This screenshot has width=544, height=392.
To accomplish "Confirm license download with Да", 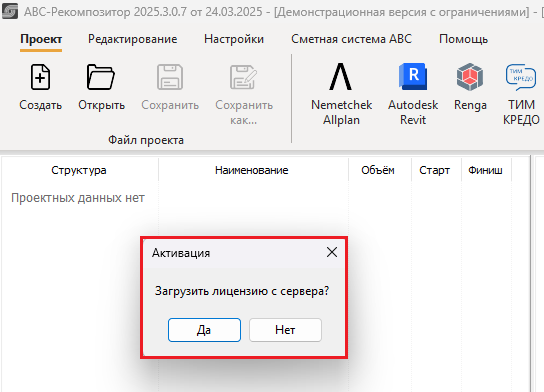I will (x=204, y=330).
